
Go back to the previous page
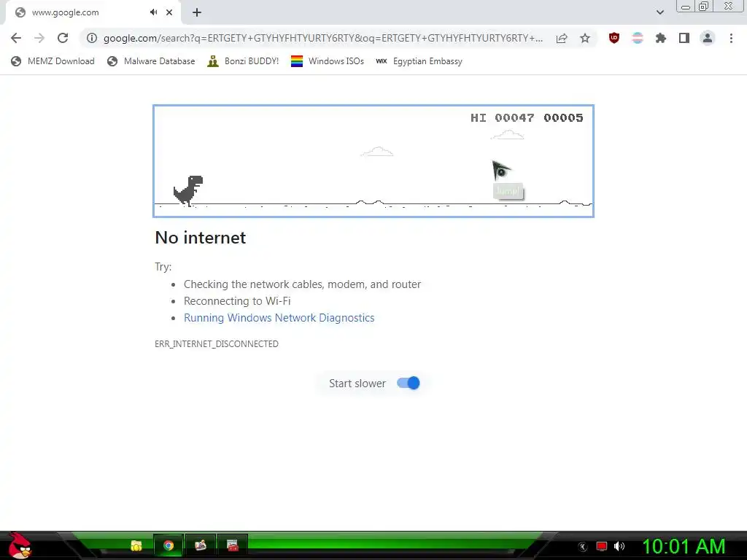pyautogui.click(x=16, y=38)
